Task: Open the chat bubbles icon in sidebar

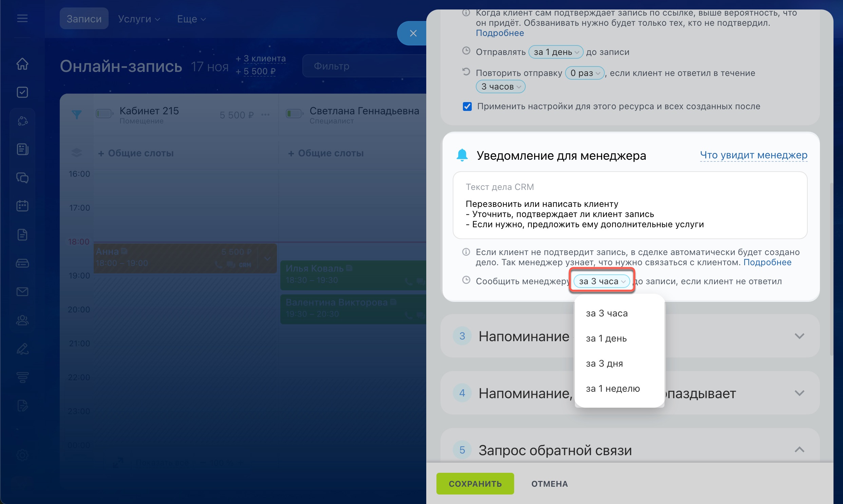Action: (22, 178)
